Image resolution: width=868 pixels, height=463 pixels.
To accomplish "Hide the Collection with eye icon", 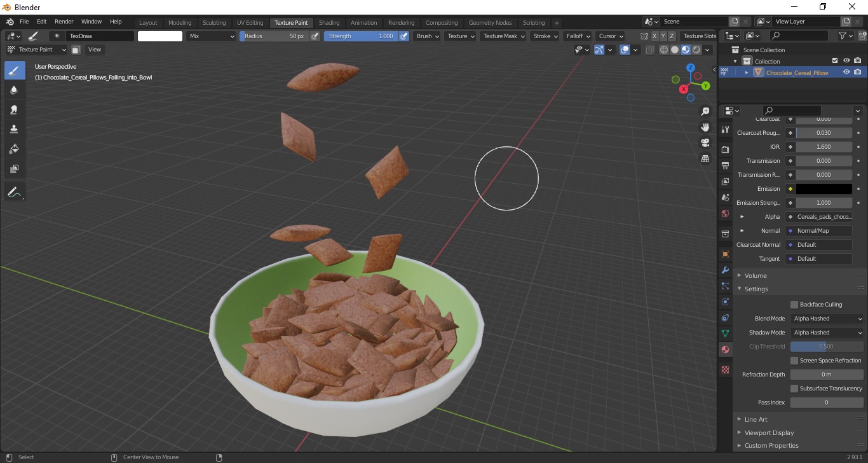I will coord(846,61).
